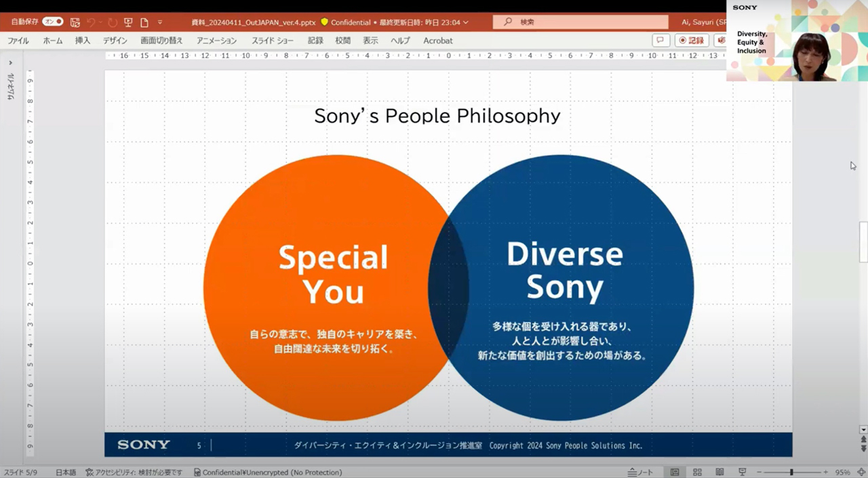
Task: Switch to Reading view icon
Action: tap(719, 472)
